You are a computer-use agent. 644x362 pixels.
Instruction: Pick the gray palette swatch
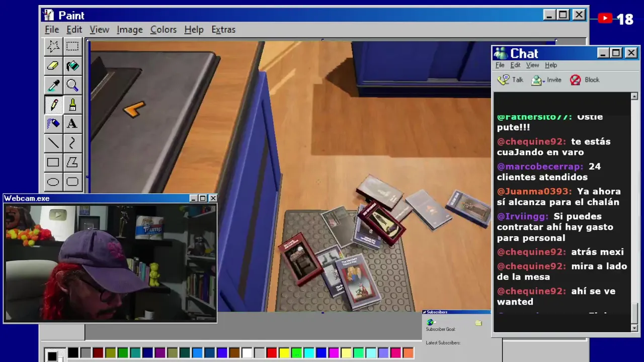click(x=86, y=353)
